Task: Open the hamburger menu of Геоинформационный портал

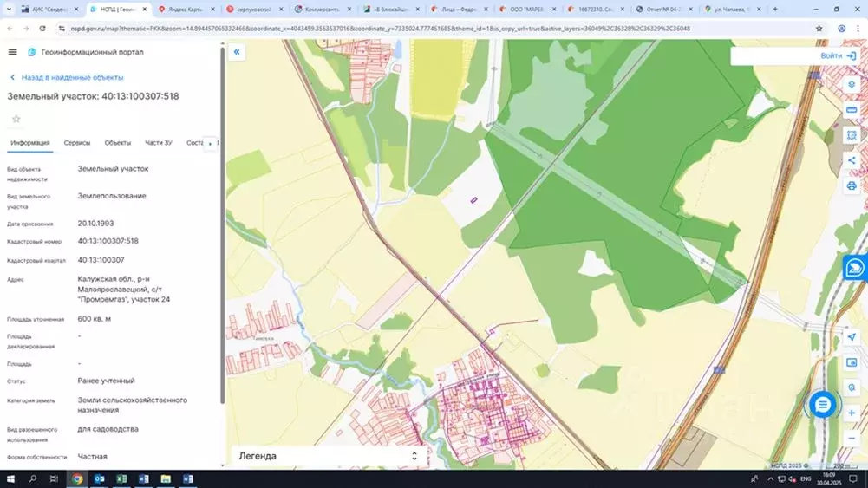Action: pos(12,52)
